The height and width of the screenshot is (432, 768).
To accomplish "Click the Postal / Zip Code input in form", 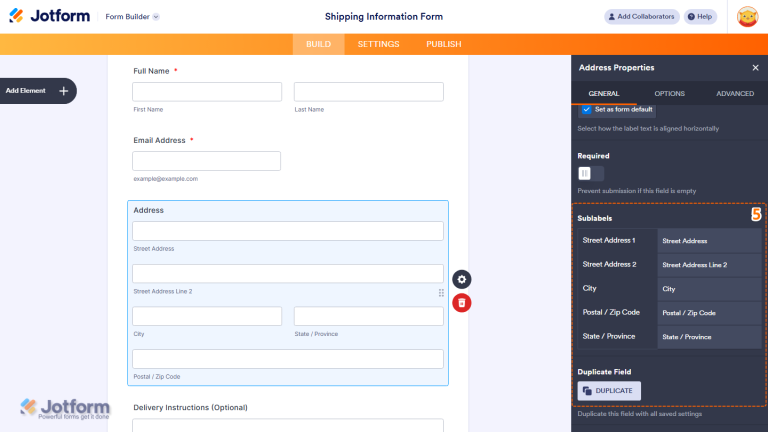I will 288,359.
